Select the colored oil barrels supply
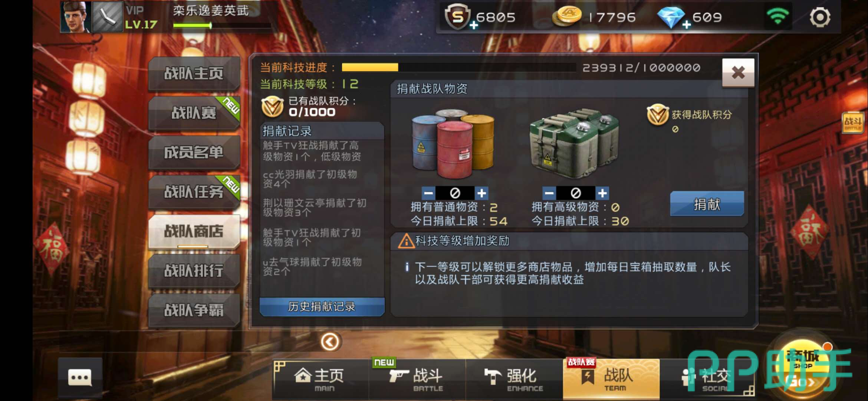This screenshot has height=401, width=868. coord(453,143)
